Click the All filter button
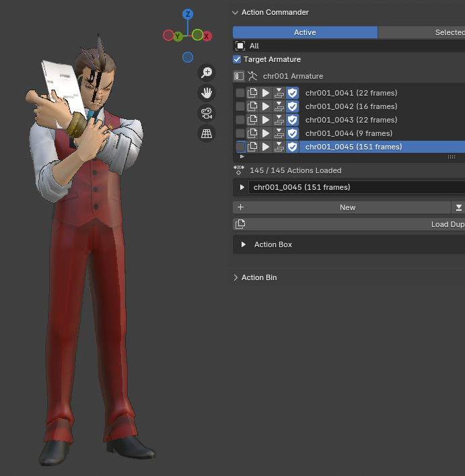The width and height of the screenshot is (465, 476). pyautogui.click(x=349, y=46)
